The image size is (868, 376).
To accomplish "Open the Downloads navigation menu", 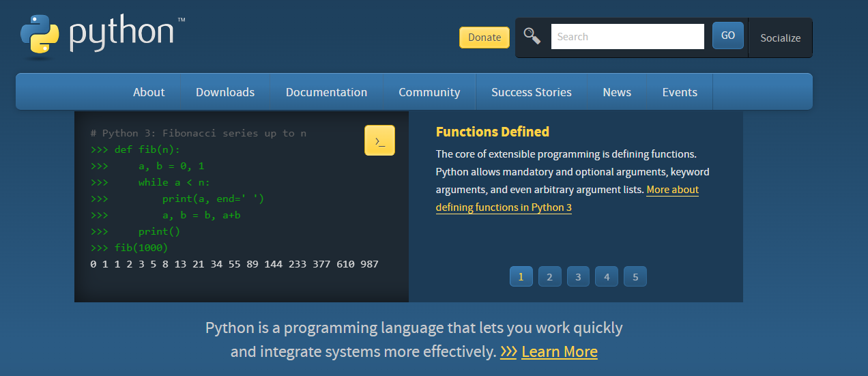I will click(x=225, y=92).
